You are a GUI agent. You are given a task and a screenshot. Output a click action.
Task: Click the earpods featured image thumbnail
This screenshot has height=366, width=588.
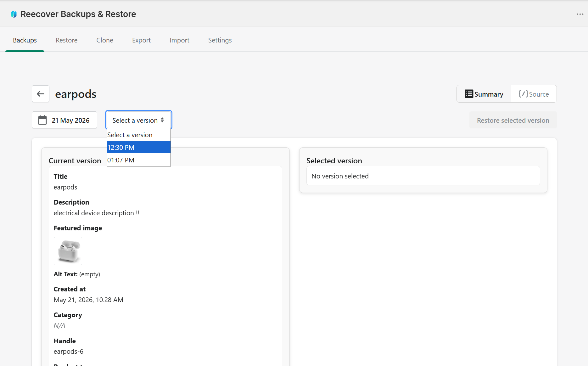tap(68, 251)
